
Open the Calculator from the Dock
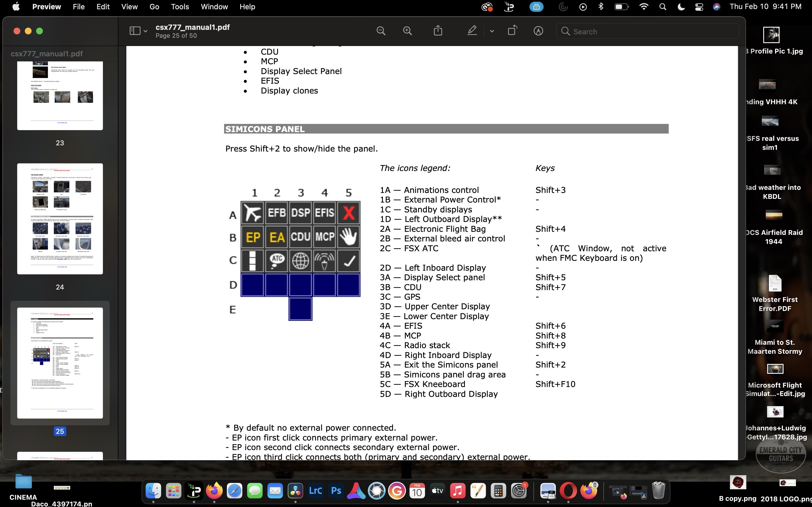click(x=498, y=490)
